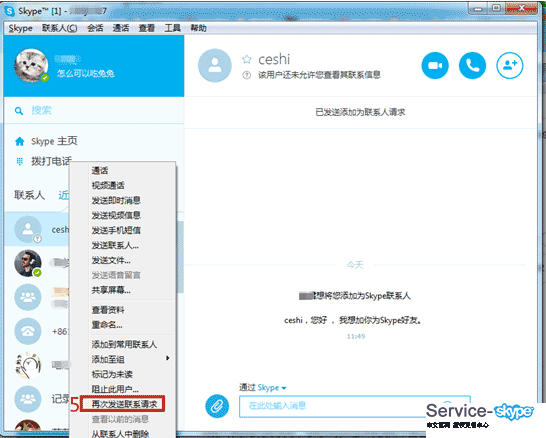Open the 通话 menu in menu bar
Image resolution: width=546 pixels, height=438 pixels.
click(x=121, y=28)
